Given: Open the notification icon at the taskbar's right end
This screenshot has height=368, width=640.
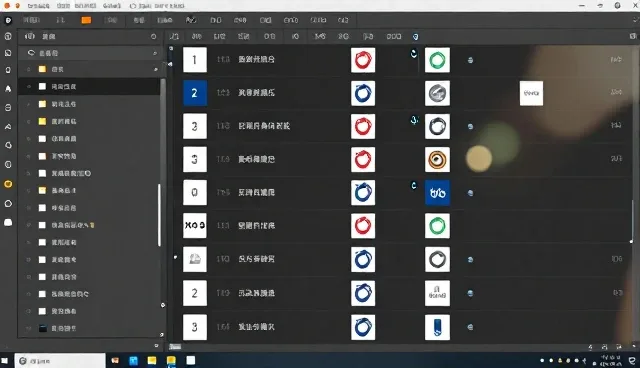Looking at the screenshot, I should 632,361.
